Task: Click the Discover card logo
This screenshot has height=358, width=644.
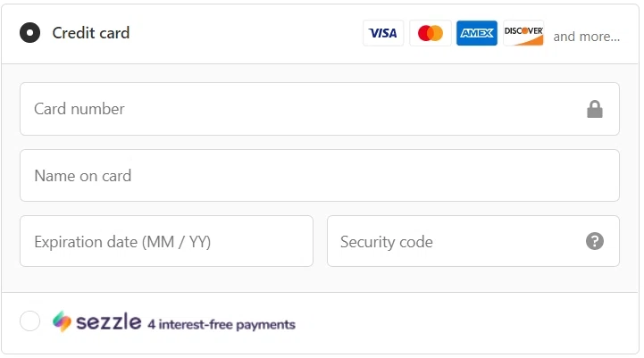Action: 523,33
